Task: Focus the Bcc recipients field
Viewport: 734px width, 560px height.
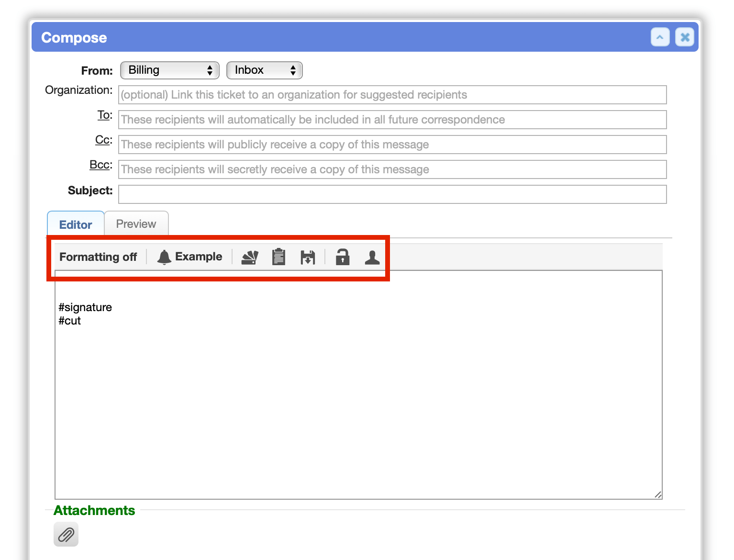Action: (392, 169)
